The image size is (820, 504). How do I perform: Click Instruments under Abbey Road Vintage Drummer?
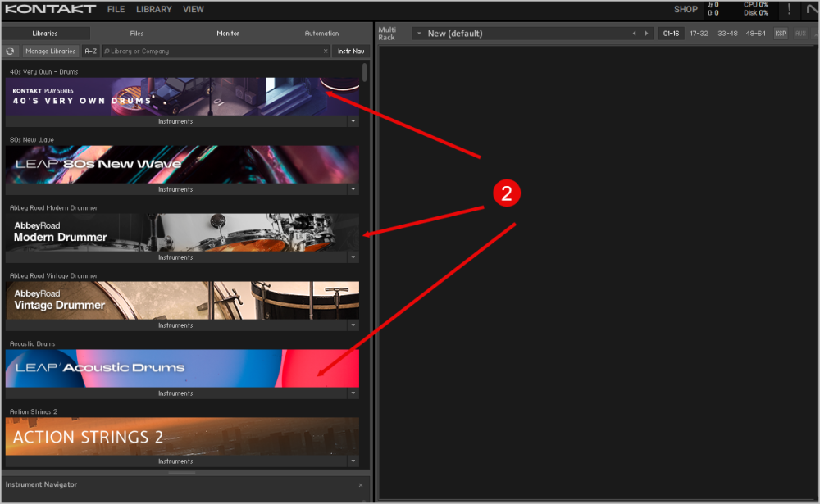[175, 325]
